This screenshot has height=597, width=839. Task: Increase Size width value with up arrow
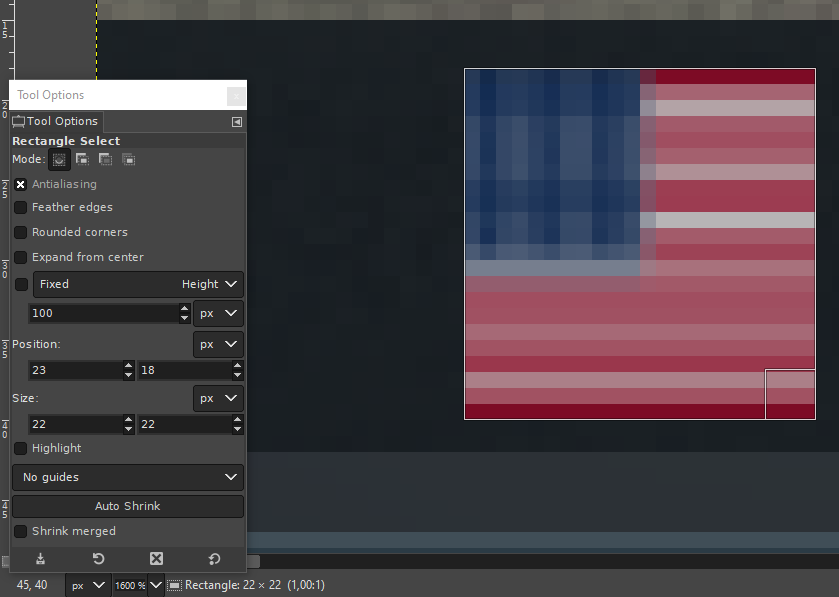pos(128,419)
